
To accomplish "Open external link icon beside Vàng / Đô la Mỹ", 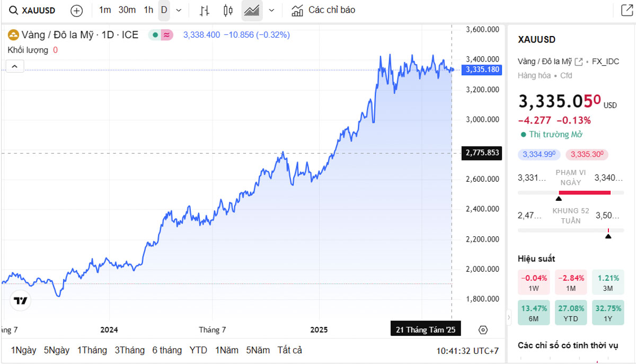I will tap(579, 61).
